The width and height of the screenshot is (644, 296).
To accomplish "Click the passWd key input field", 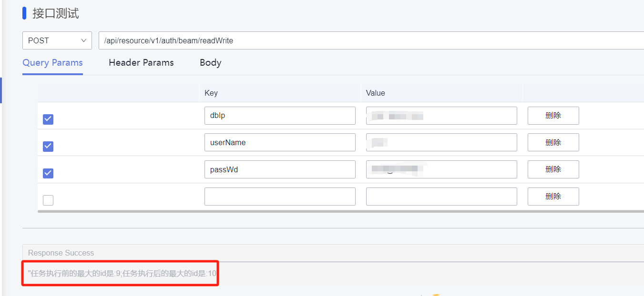I will (280, 169).
